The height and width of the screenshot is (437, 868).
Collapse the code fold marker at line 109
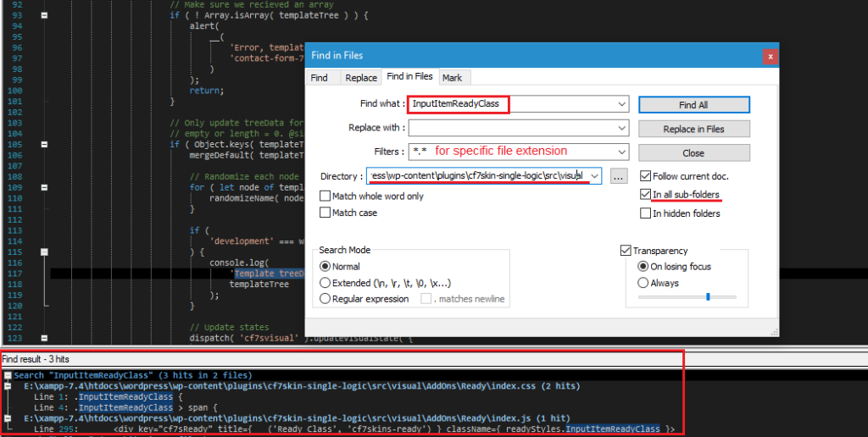44,187
